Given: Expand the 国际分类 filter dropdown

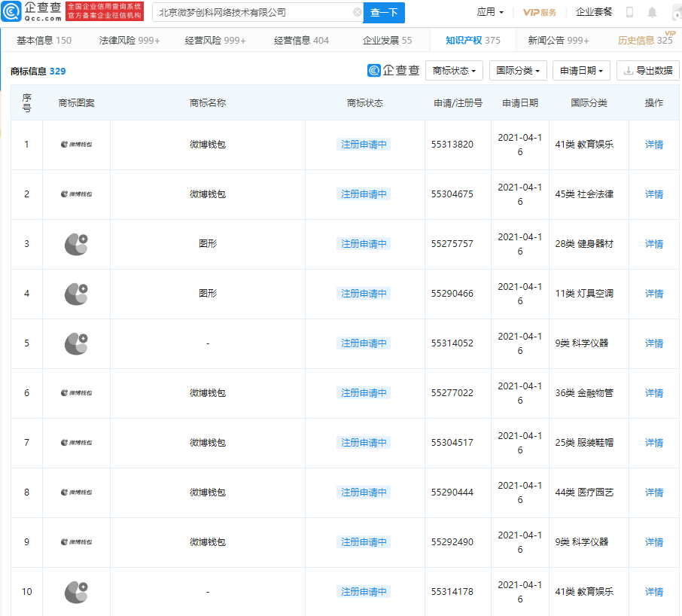Looking at the screenshot, I should (x=518, y=71).
